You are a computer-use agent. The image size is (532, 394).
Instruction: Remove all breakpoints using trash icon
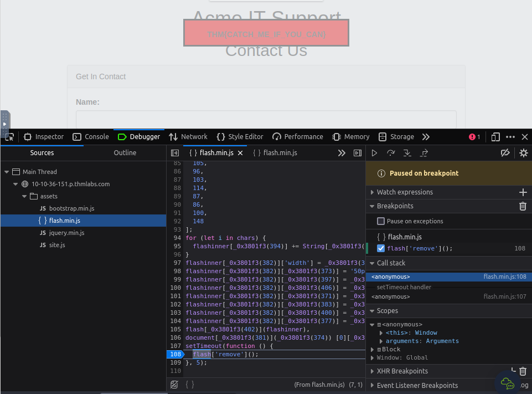(x=523, y=206)
